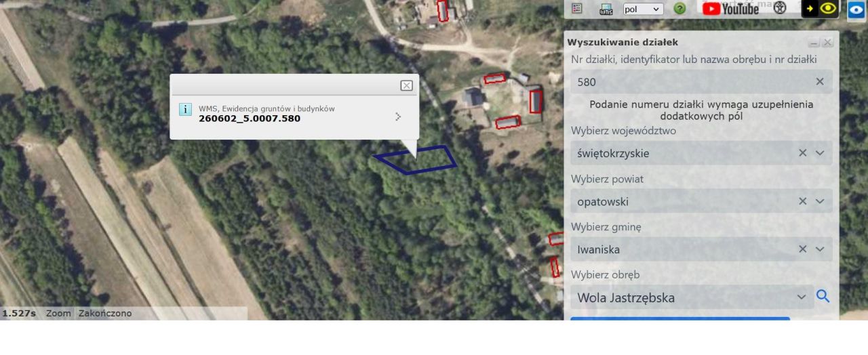Open the WMS layers icon
868x355 pixels.
[606, 9]
